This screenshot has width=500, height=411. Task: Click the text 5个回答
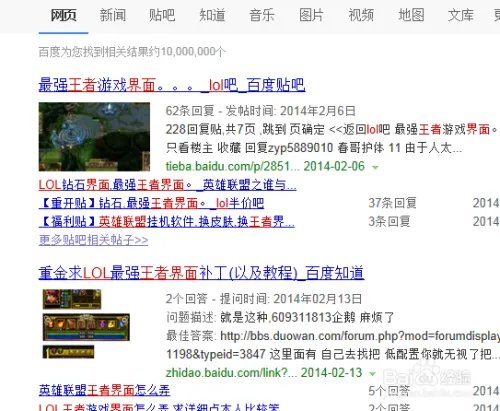[389, 391]
